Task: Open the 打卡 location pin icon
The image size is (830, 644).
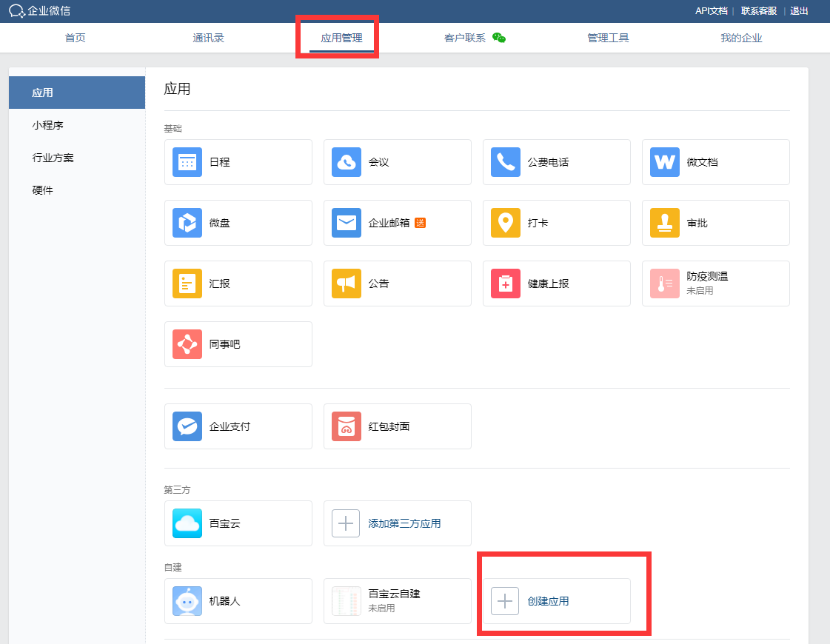Action: coord(506,223)
